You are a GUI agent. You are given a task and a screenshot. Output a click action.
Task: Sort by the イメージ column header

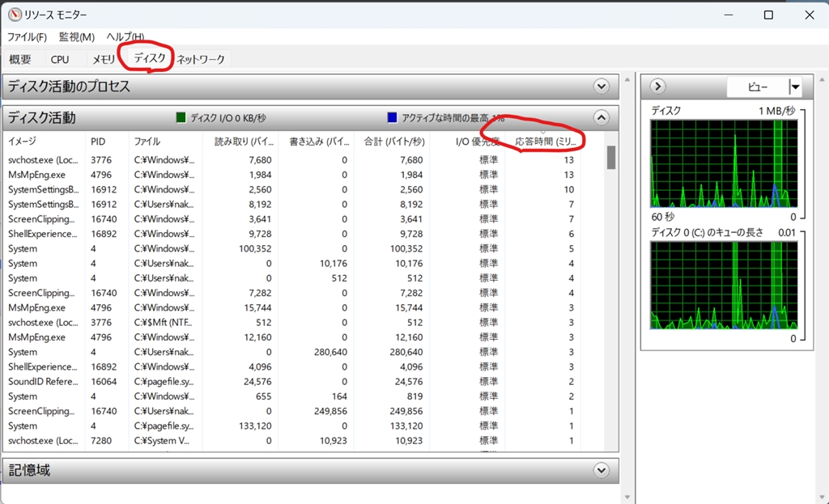[44, 142]
